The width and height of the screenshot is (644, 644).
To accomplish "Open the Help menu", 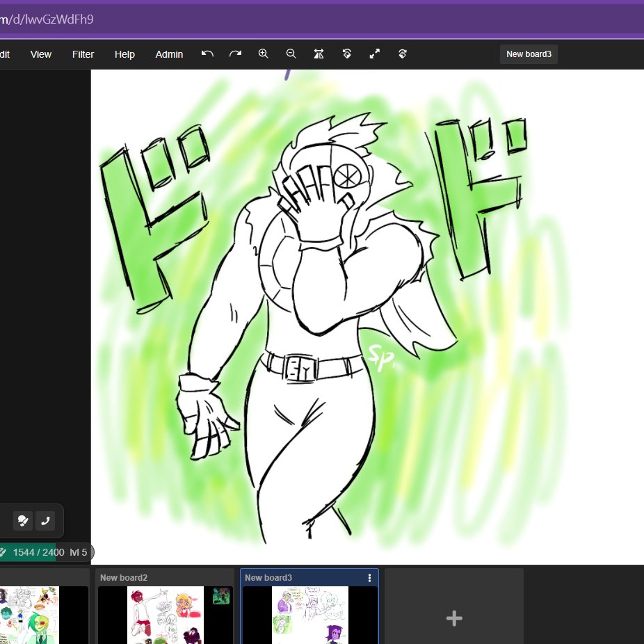I will (124, 54).
